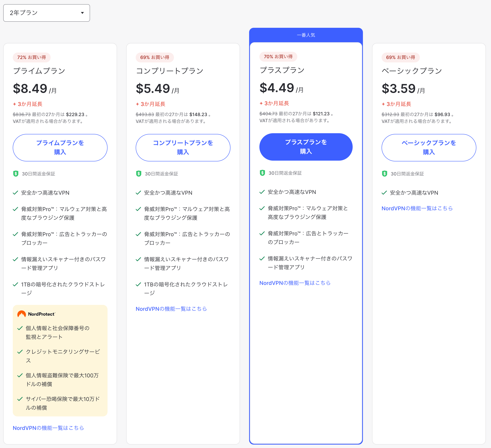Click the 30-day guarantee shield in ベーシック card

[x=385, y=173]
